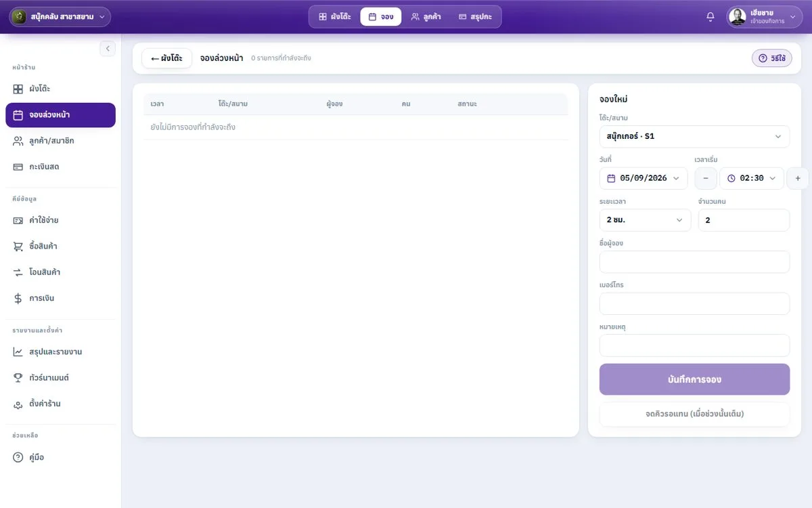Open การเงิน in the sidebar

(x=60, y=298)
